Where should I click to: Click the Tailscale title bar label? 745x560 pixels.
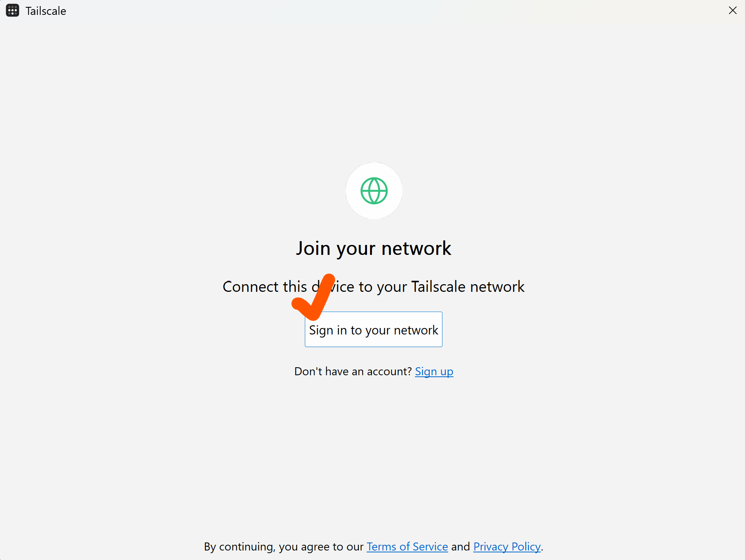click(46, 11)
